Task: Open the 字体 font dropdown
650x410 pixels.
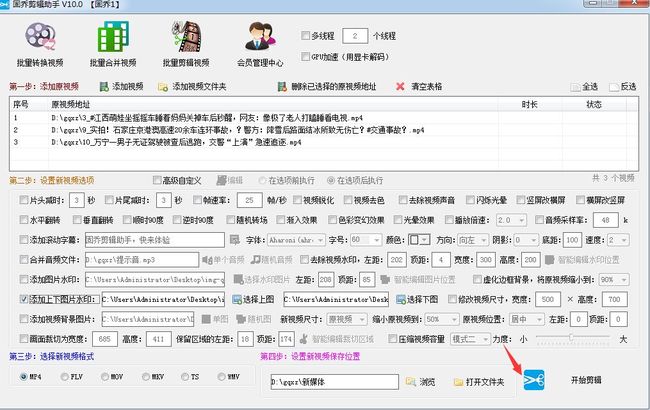Action: (x=296, y=240)
